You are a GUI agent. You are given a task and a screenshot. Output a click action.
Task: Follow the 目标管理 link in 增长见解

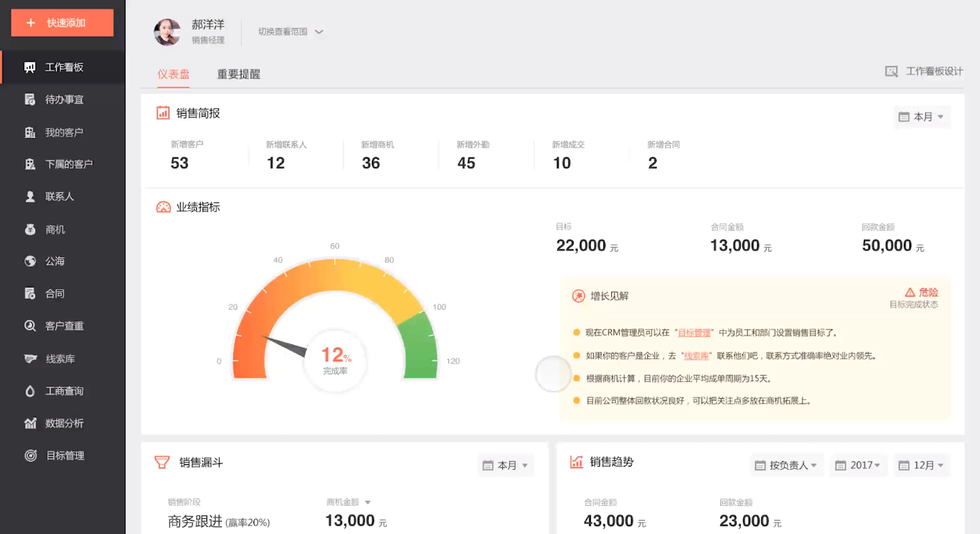694,332
